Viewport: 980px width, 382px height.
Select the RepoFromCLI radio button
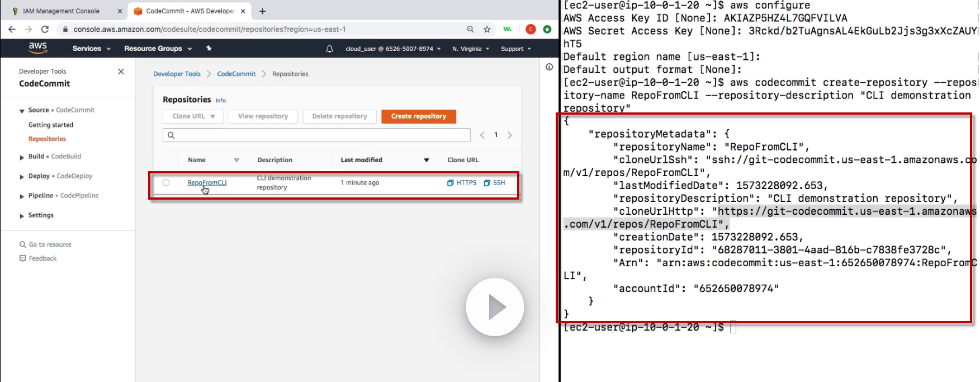166,182
